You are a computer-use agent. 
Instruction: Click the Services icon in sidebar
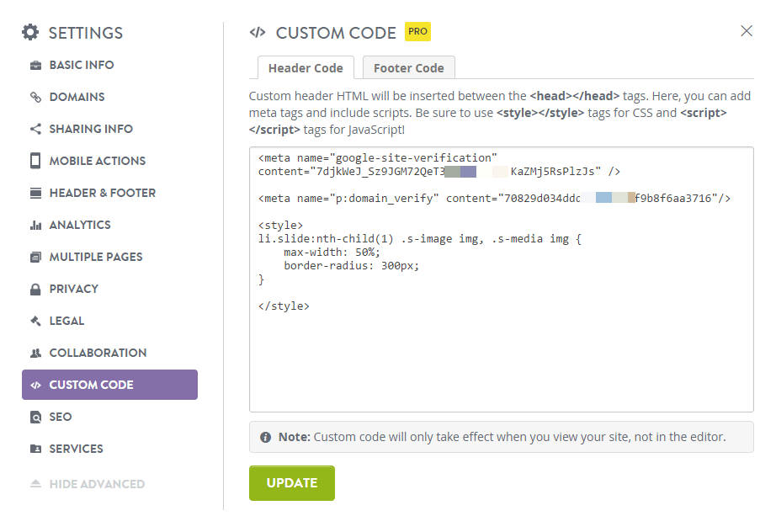(35, 449)
